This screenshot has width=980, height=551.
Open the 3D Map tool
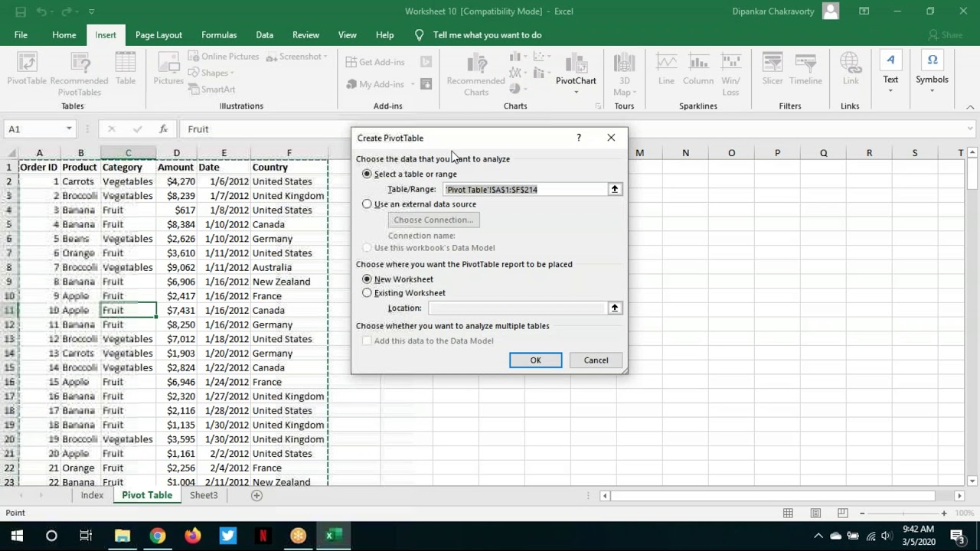click(x=624, y=73)
